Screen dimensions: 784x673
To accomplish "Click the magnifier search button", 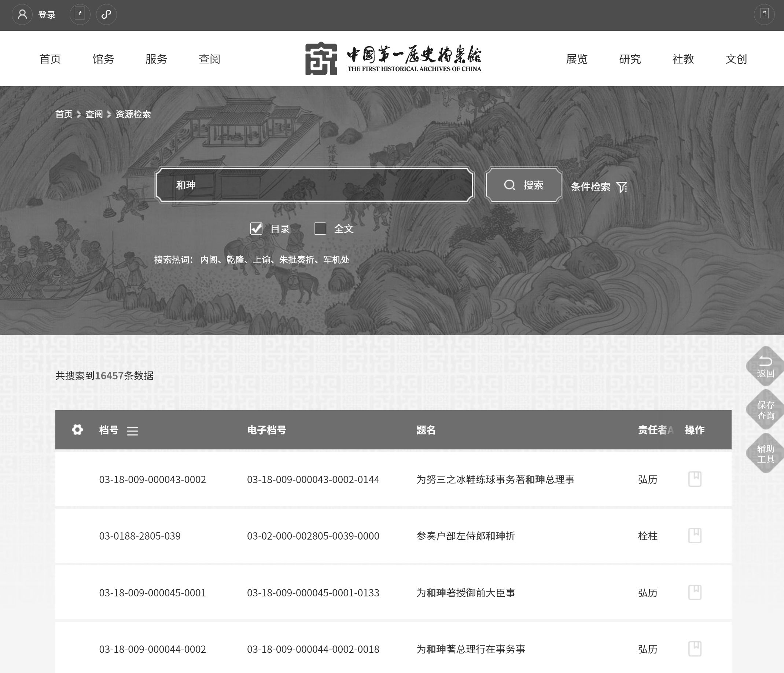I will 524,185.
